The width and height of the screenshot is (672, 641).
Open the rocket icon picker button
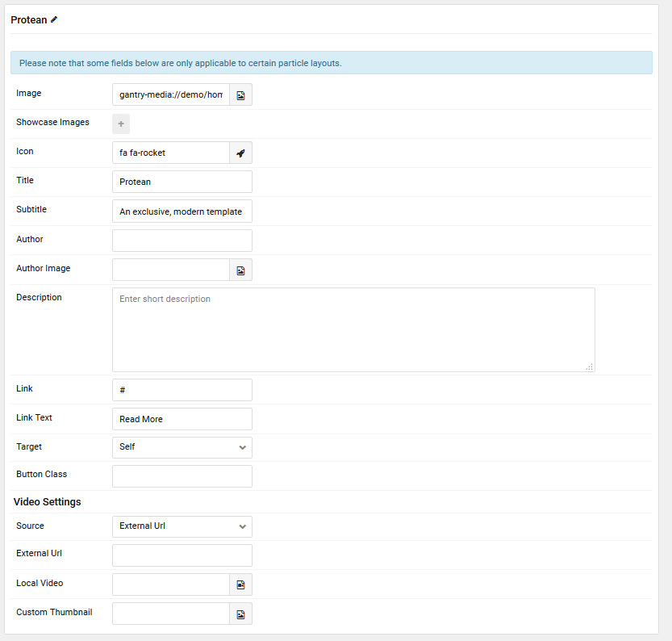241,153
